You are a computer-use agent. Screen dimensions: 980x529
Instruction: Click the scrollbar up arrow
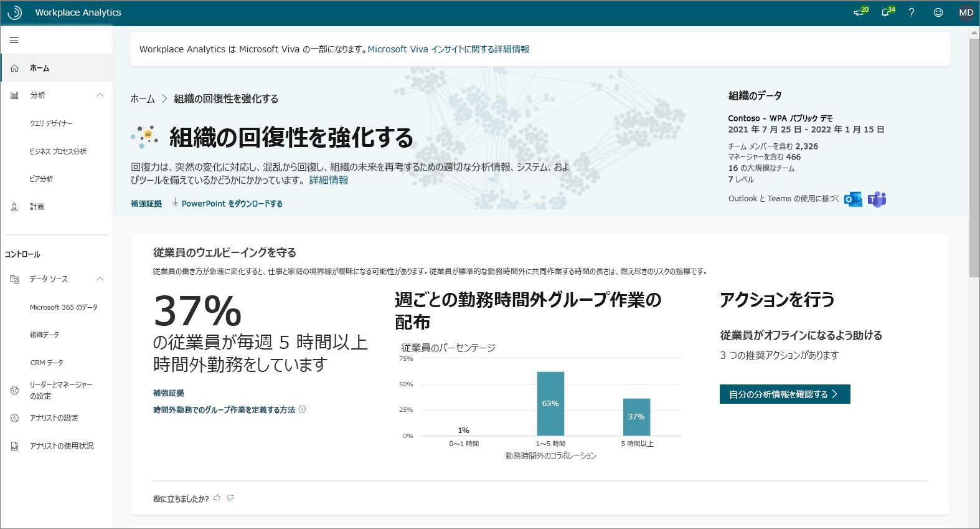click(x=974, y=32)
